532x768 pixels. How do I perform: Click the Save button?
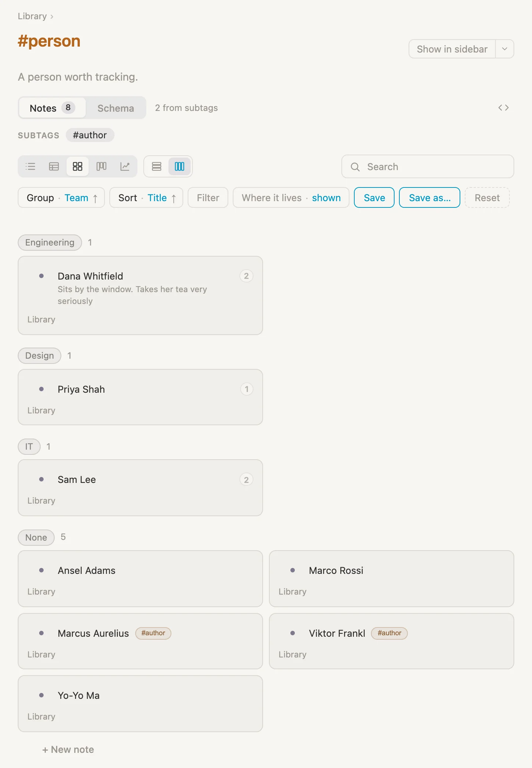[374, 197]
